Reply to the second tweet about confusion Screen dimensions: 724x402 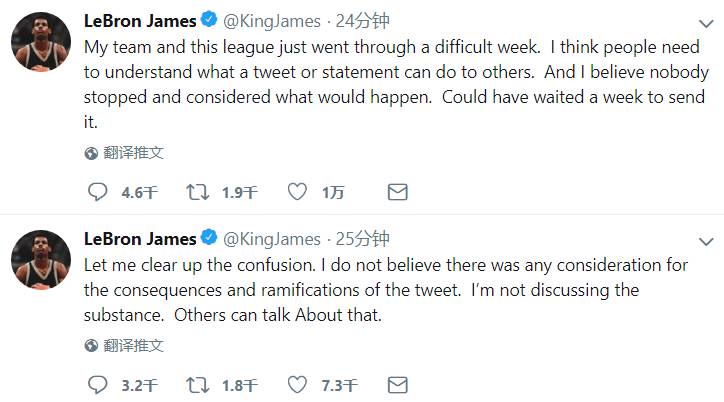[97, 384]
